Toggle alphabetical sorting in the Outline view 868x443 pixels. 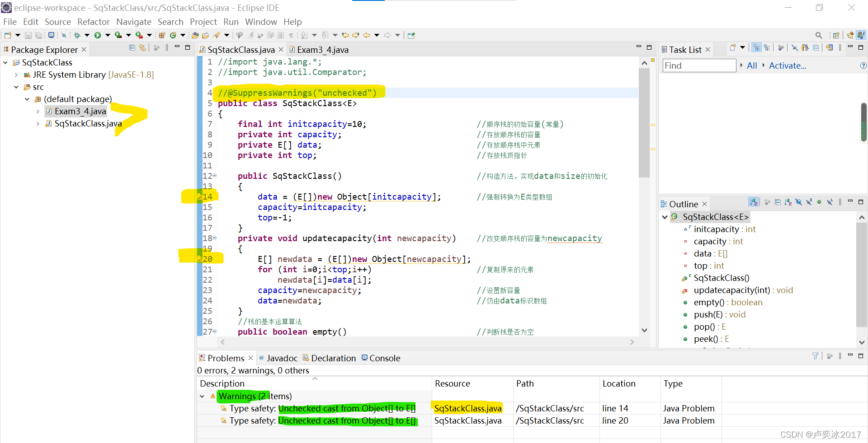click(753, 202)
